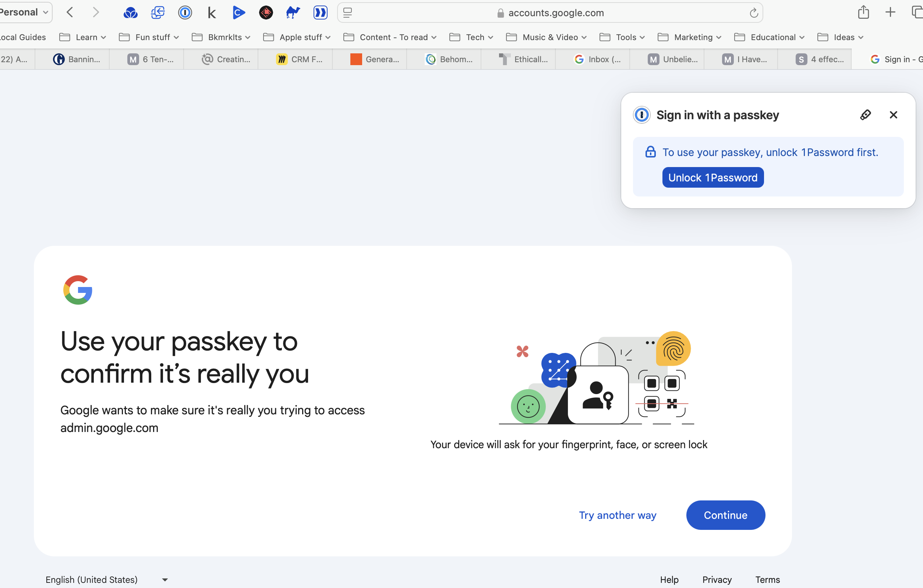The width and height of the screenshot is (923, 588).
Task: Click the red bug extension icon
Action: coord(266,13)
